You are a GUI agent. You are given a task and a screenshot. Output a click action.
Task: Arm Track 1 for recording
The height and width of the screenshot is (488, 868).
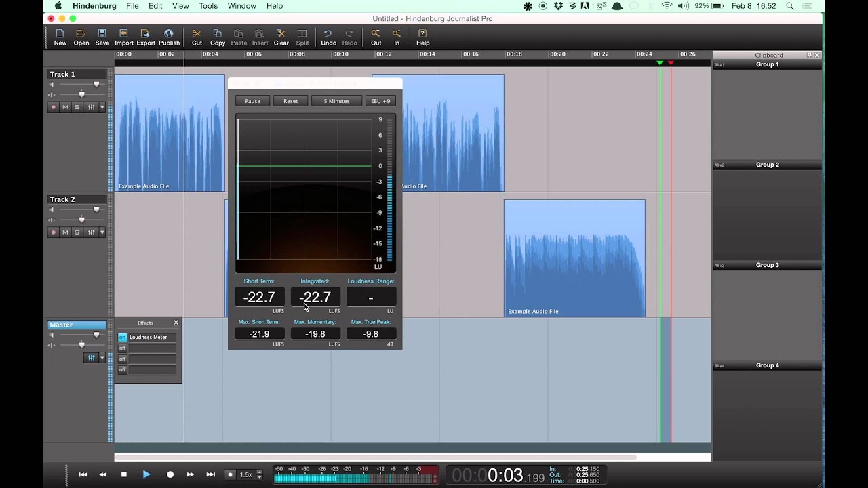tap(54, 107)
